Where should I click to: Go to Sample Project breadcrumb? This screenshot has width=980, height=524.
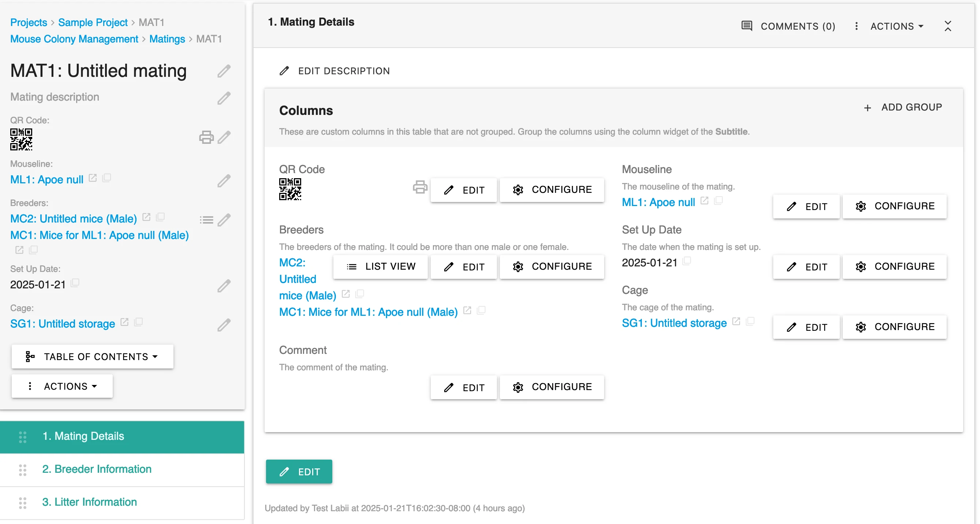click(x=93, y=22)
